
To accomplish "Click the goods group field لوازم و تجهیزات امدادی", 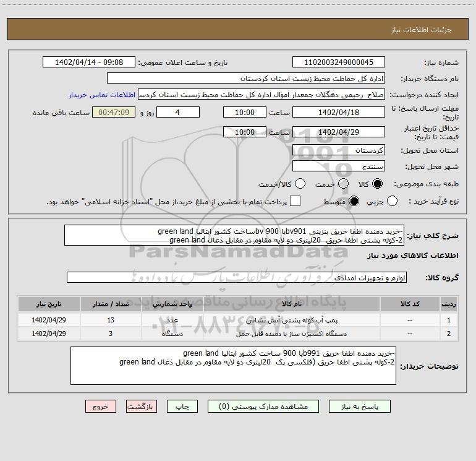I will [237, 278].
